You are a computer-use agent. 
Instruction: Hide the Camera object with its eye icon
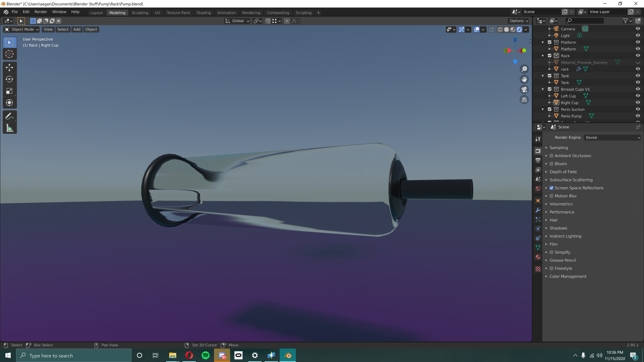[638, 29]
